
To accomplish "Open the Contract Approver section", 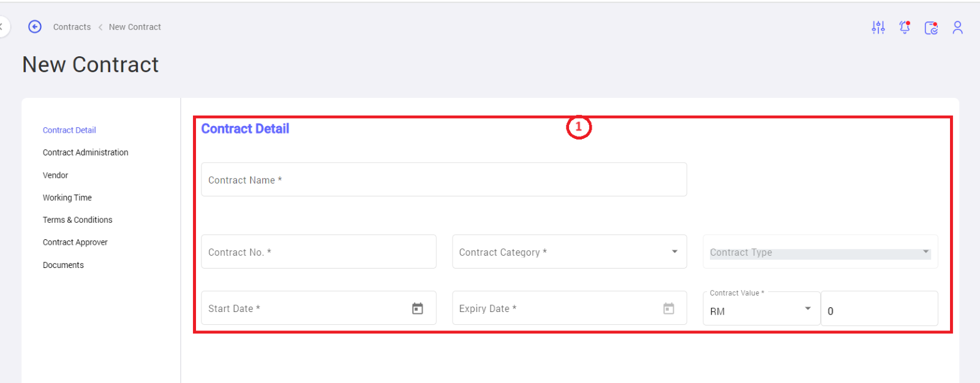I will (x=75, y=242).
